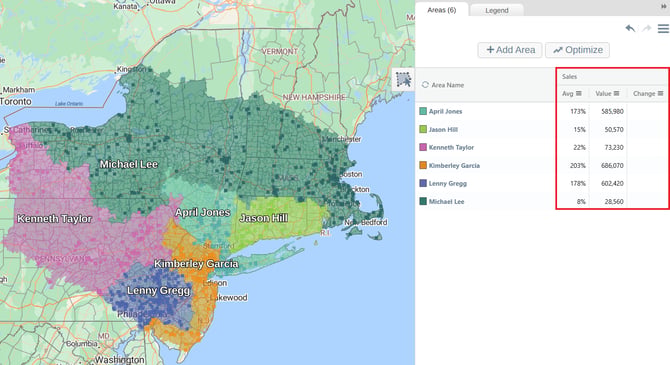The height and width of the screenshot is (365, 670).
Task: Click the Sales column group header
Action: (569, 77)
